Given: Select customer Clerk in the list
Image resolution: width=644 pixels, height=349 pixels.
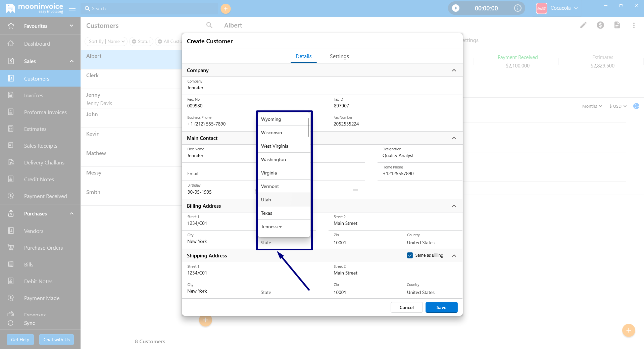Looking at the screenshot, I should (132, 79).
